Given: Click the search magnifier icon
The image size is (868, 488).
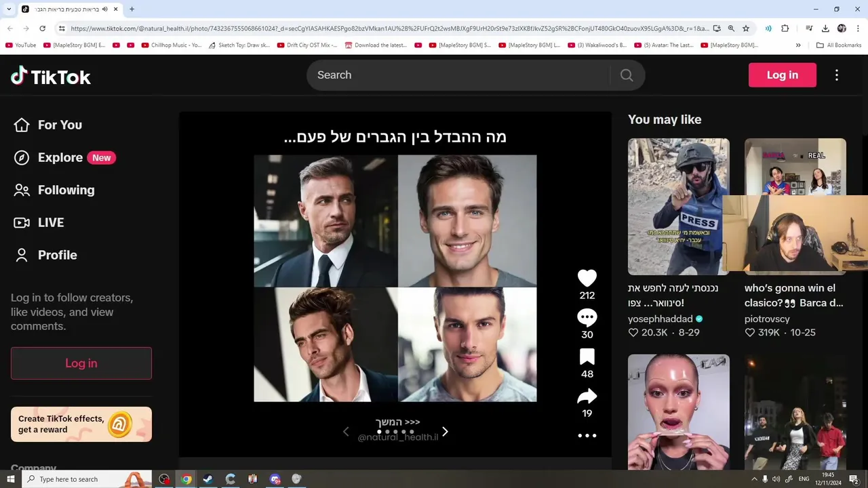Looking at the screenshot, I should pyautogui.click(x=627, y=75).
